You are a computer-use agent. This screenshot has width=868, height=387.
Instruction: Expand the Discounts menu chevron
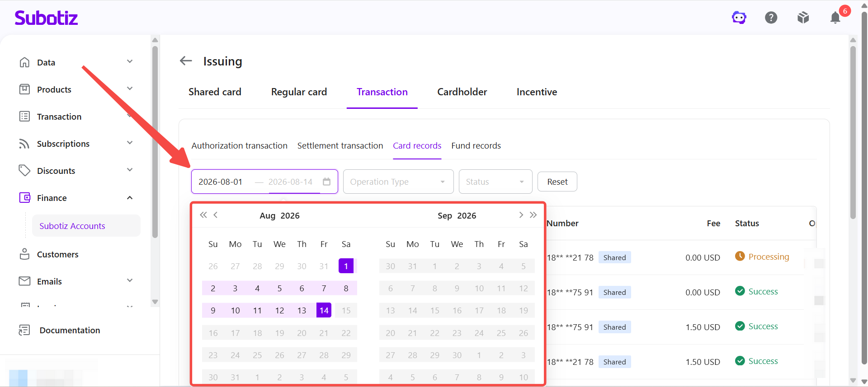pyautogui.click(x=130, y=170)
